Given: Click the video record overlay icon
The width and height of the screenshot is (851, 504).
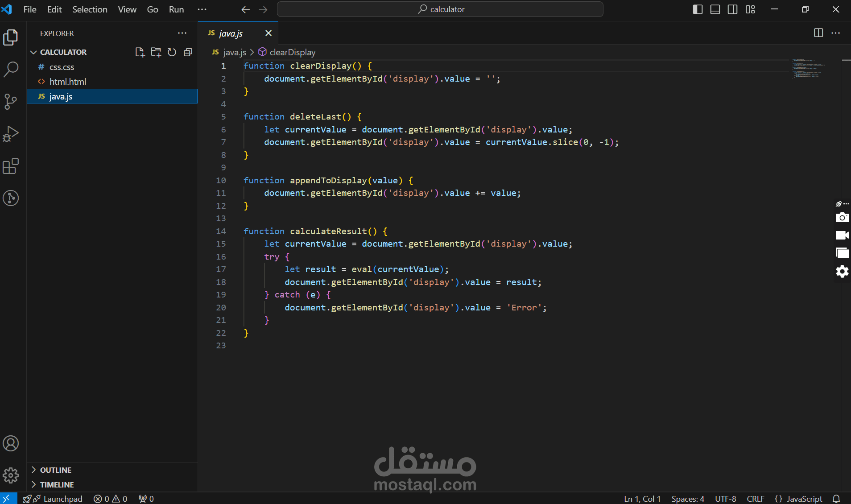Looking at the screenshot, I should point(842,235).
